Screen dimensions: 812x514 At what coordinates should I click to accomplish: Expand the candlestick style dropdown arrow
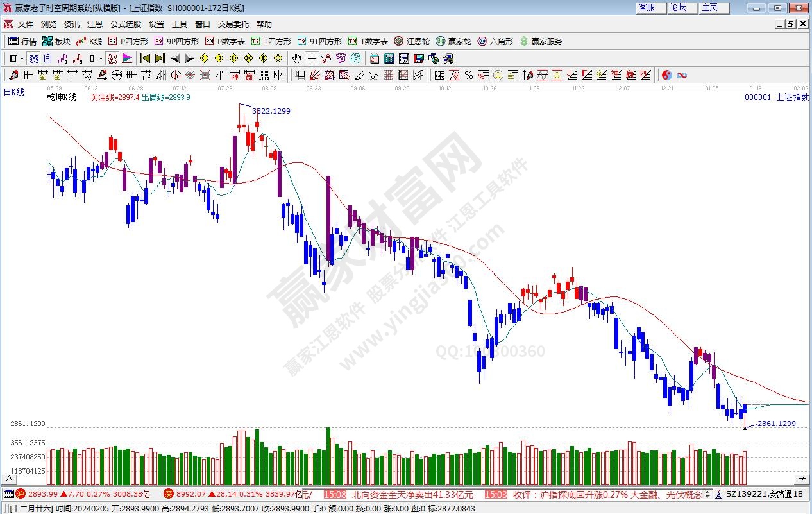coord(101,58)
